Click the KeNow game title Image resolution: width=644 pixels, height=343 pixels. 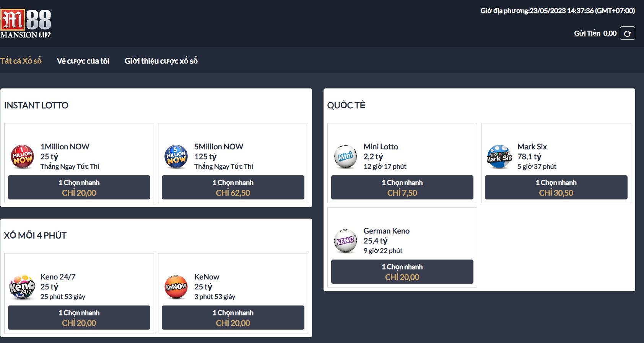pyautogui.click(x=207, y=277)
